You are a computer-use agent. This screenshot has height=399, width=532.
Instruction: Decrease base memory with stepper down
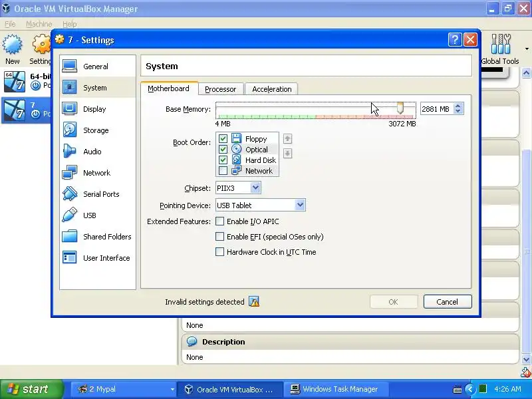(x=458, y=111)
